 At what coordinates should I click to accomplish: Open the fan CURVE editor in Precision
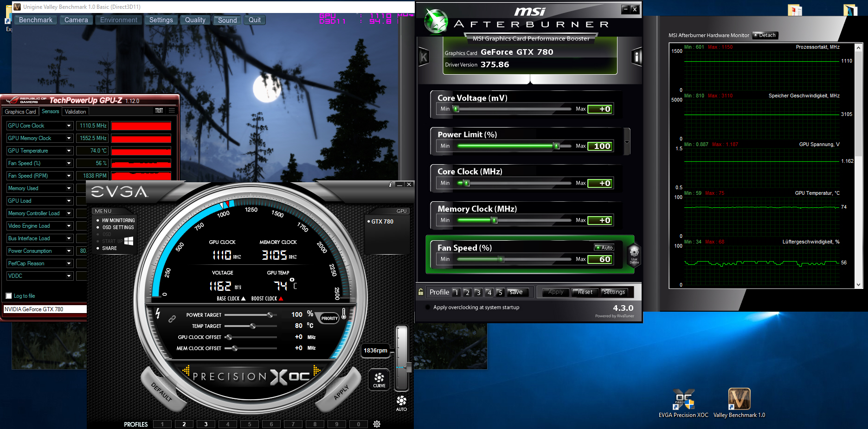[x=379, y=380]
